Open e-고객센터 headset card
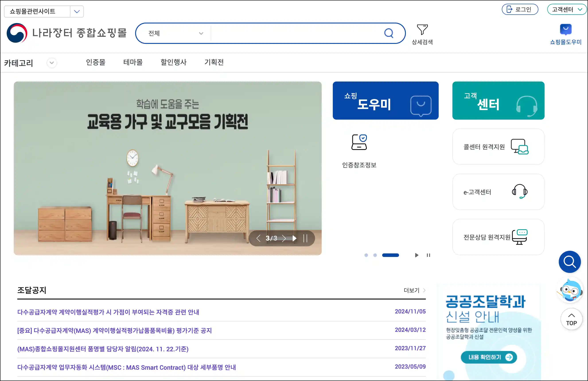588x381 pixels. tap(498, 192)
